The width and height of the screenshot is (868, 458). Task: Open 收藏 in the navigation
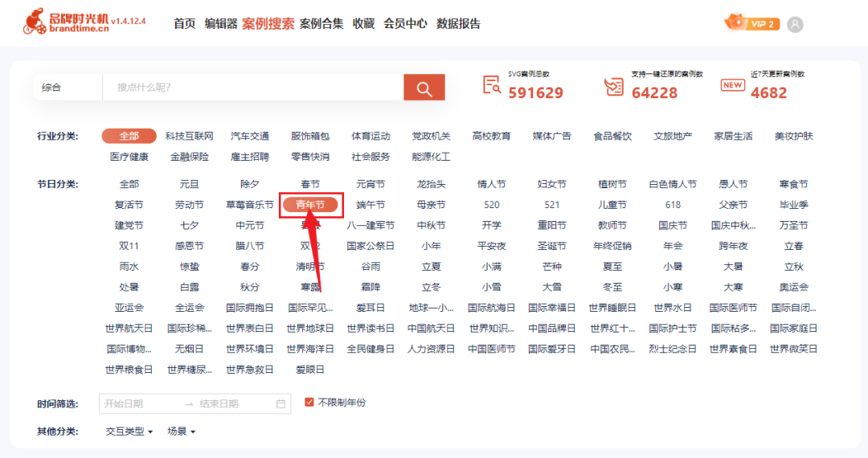363,24
